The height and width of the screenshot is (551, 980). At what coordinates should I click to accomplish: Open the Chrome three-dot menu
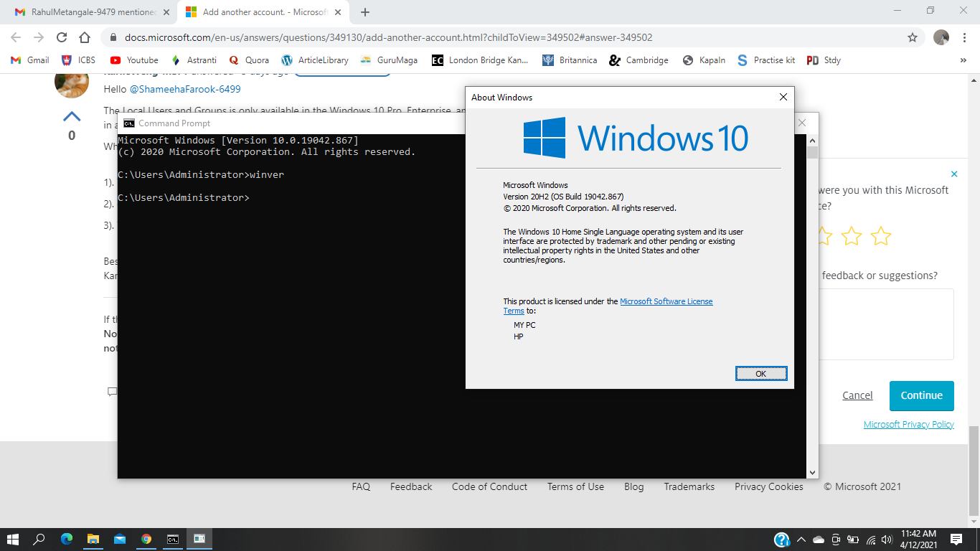tap(964, 37)
